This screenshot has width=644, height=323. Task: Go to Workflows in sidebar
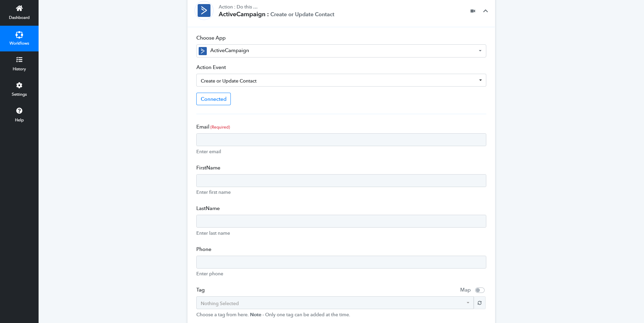19,39
